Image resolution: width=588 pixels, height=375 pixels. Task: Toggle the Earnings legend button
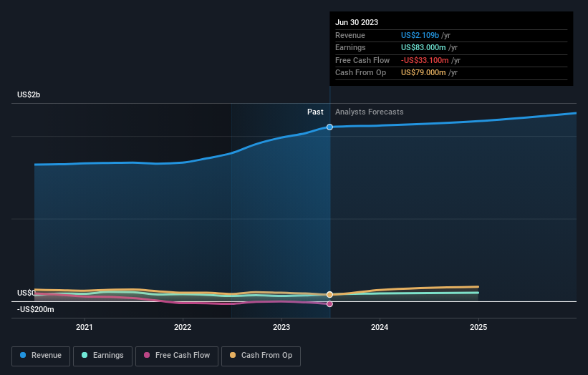point(102,356)
